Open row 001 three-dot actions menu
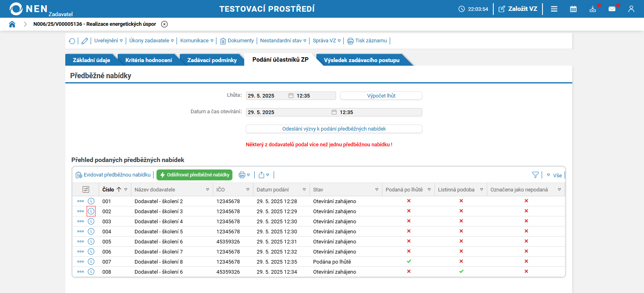 click(x=81, y=201)
